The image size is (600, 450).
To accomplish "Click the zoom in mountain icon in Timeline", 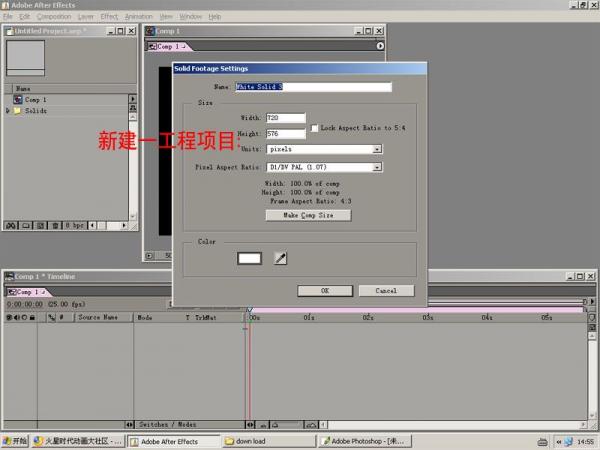I will pyautogui.click(x=311, y=425).
